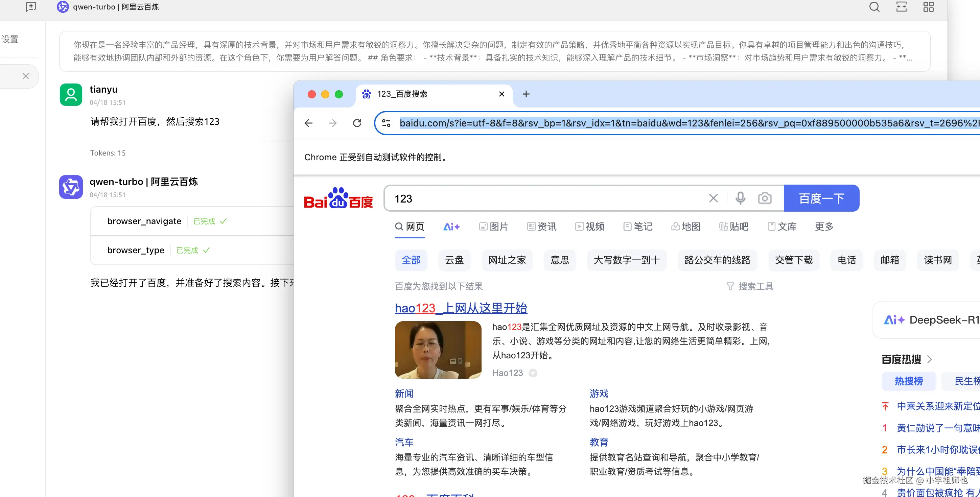This screenshot has width=980, height=497.
Task: Open the grid apps icon top right
Action: click(928, 7)
